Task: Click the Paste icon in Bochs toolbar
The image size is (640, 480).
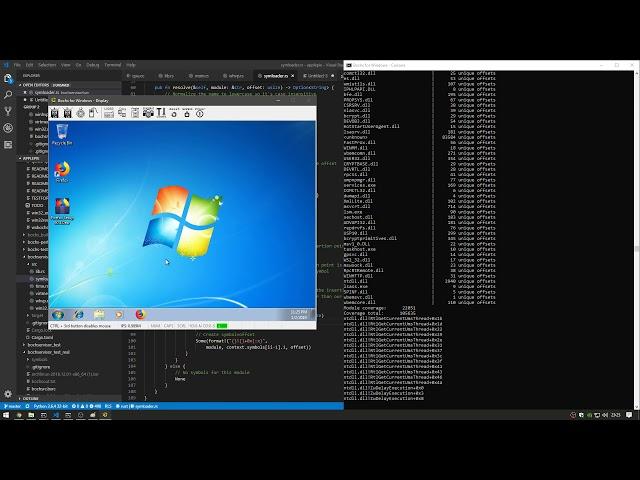Action: pyautogui.click(x=135, y=113)
